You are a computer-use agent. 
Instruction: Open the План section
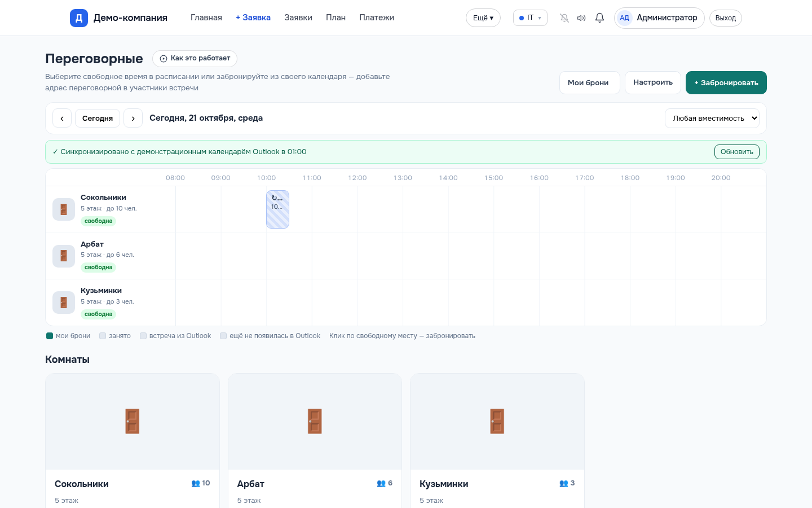[x=336, y=17]
